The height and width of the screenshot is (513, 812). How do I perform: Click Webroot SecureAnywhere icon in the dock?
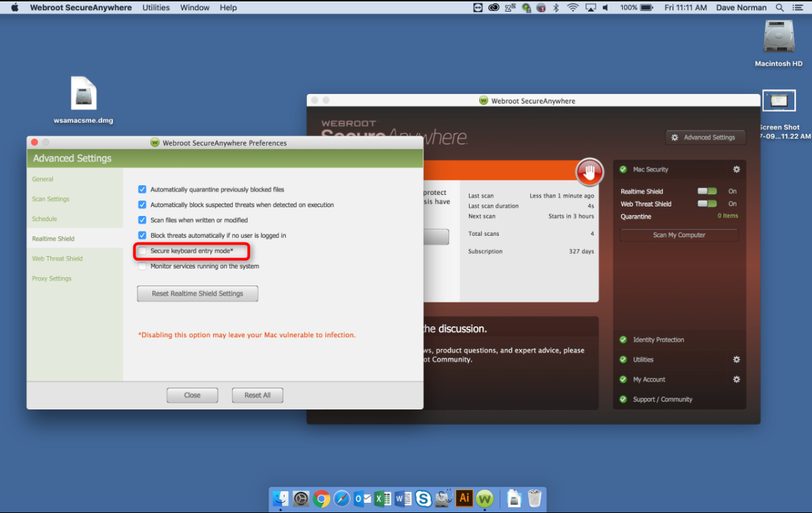click(485, 499)
